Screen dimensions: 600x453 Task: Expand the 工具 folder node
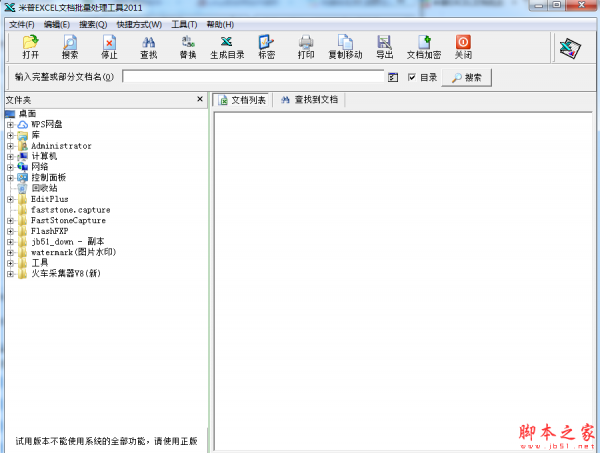click(10, 263)
